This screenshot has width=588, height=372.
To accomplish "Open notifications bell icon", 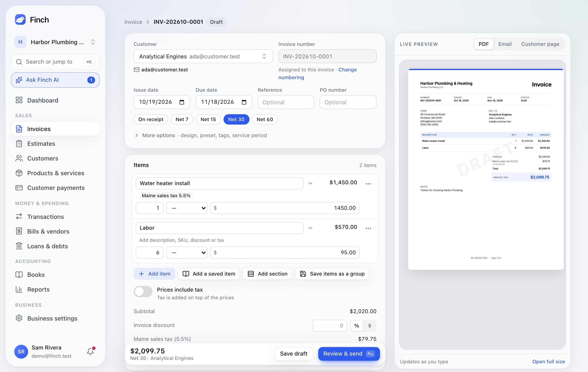I will 90,351.
